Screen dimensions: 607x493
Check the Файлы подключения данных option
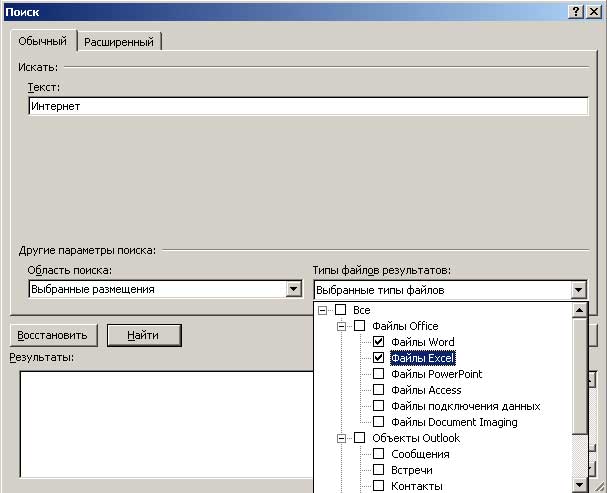[x=378, y=406]
